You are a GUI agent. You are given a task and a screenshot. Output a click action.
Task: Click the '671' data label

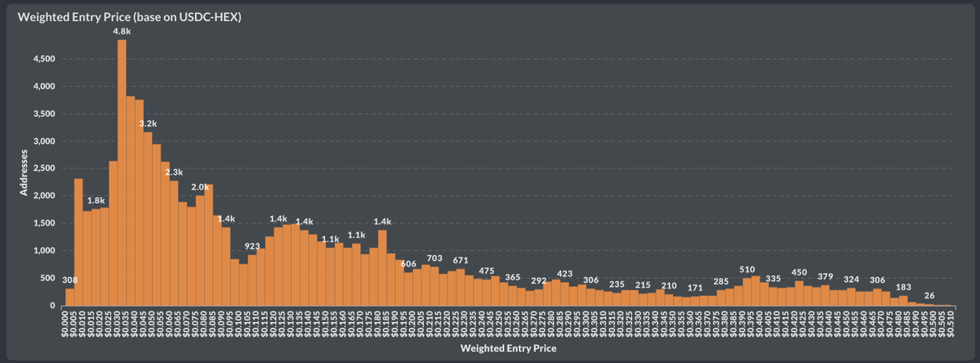tap(461, 260)
